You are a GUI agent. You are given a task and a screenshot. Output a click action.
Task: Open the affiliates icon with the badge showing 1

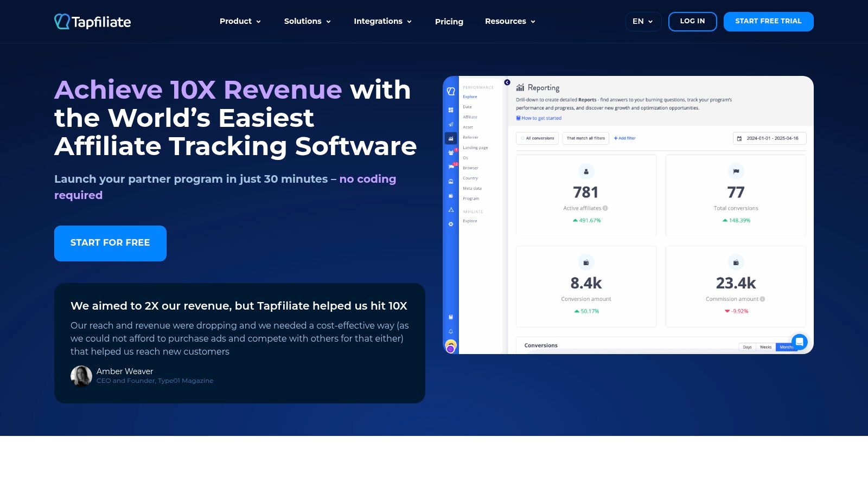(x=451, y=153)
